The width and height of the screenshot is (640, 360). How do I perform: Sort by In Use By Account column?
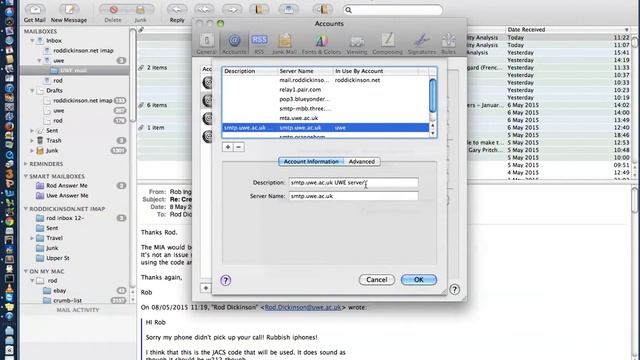[x=376, y=71]
